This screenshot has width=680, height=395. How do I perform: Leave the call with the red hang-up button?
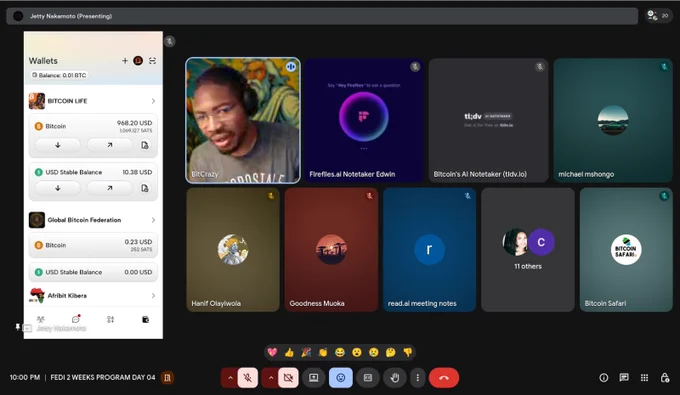[444, 378]
